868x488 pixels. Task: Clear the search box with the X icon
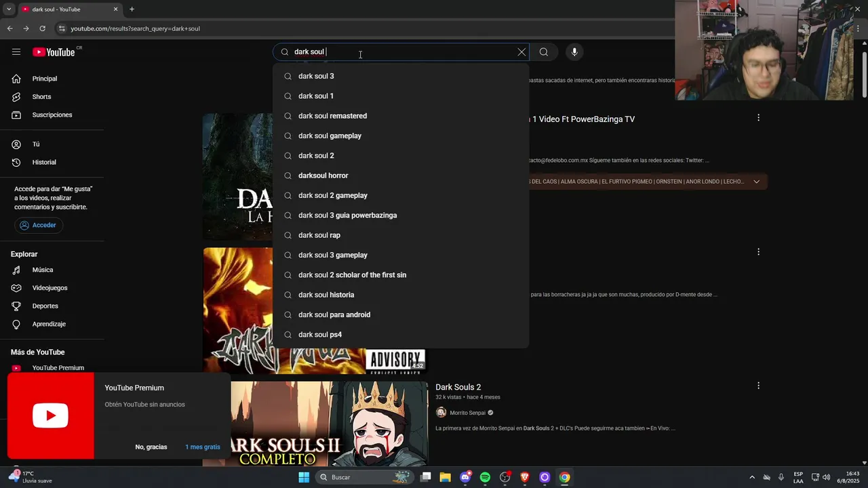(521, 52)
